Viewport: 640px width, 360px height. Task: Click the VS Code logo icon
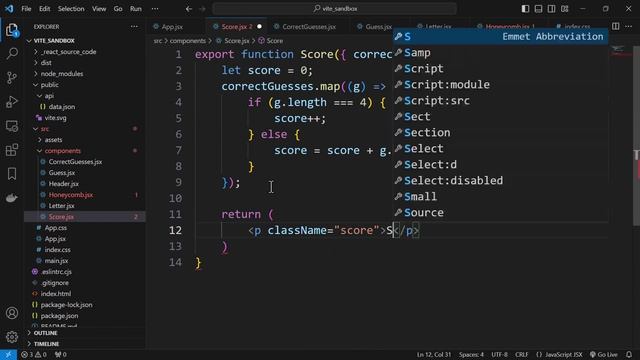(9, 8)
